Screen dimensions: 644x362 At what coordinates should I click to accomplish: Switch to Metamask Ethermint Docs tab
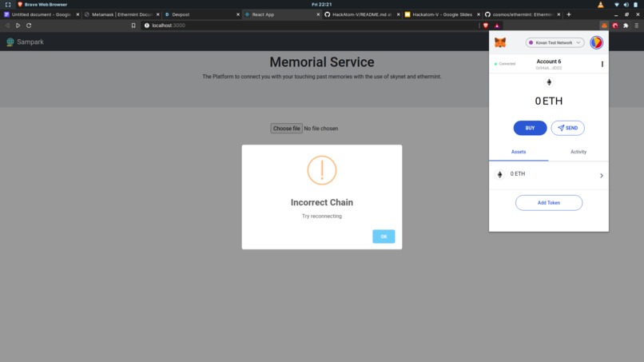121,14
